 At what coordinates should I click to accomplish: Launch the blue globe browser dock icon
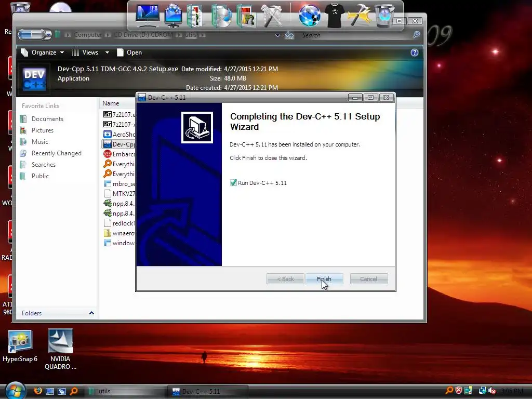tap(310, 16)
